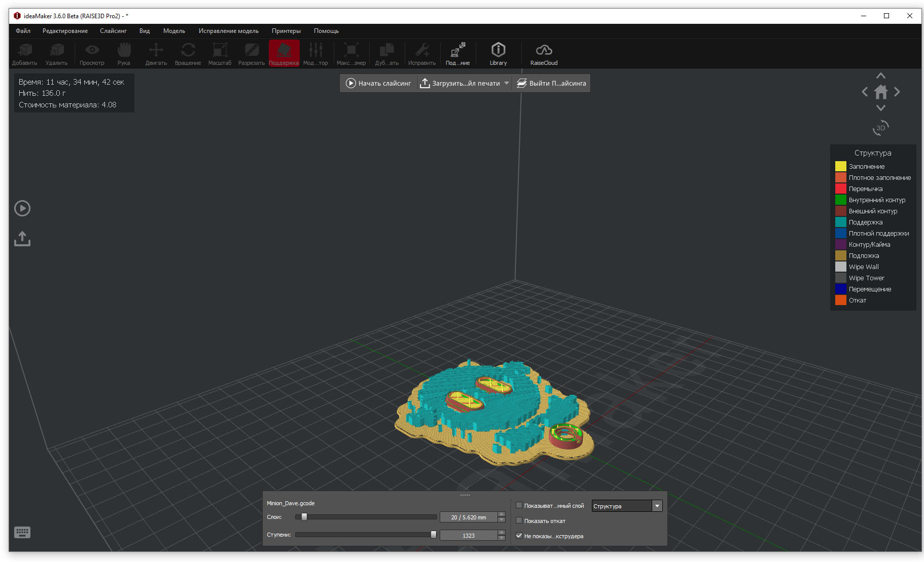Click the Начать слайсинг button
This screenshot has width=924, height=562.
(x=378, y=83)
